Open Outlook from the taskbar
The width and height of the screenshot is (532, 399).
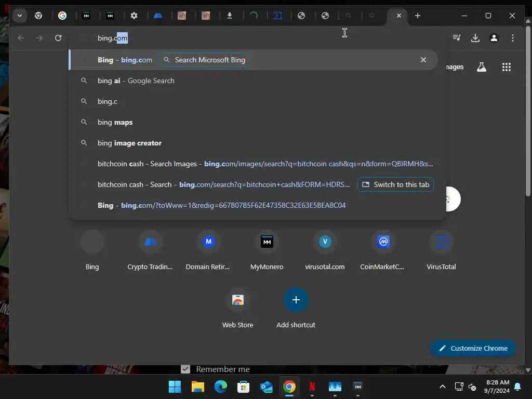[x=267, y=387]
